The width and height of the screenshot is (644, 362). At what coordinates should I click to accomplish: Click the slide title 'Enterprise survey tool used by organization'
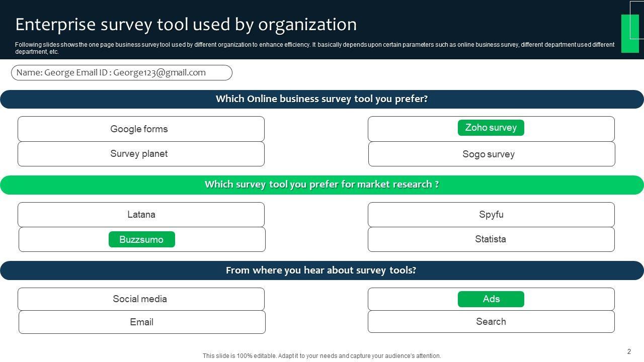(186, 24)
